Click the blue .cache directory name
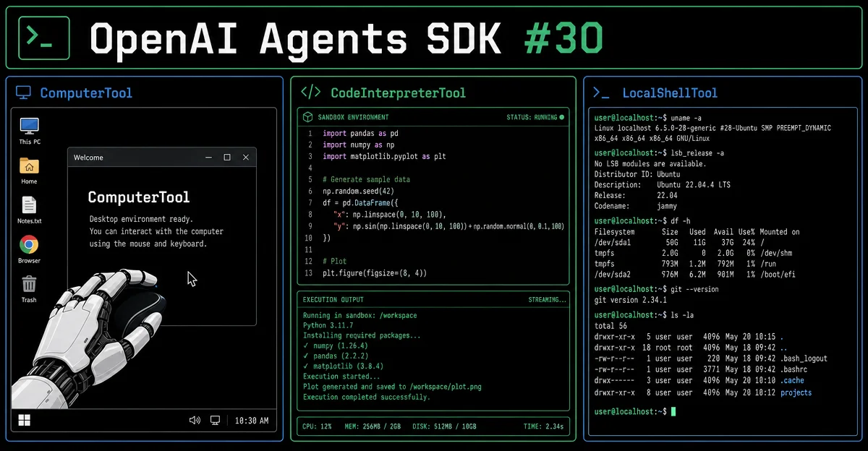This screenshot has width=868, height=451. pos(792,380)
